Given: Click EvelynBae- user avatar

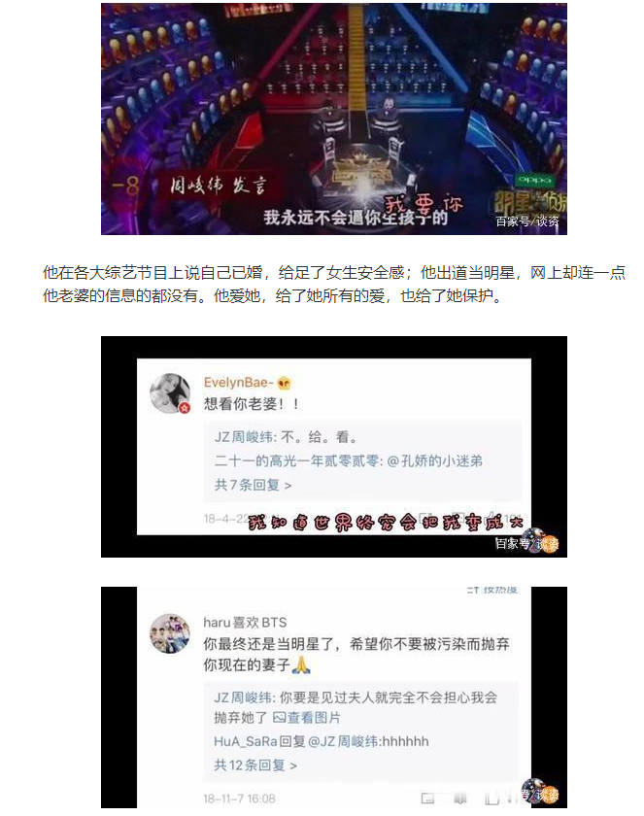Looking at the screenshot, I should pos(170,393).
